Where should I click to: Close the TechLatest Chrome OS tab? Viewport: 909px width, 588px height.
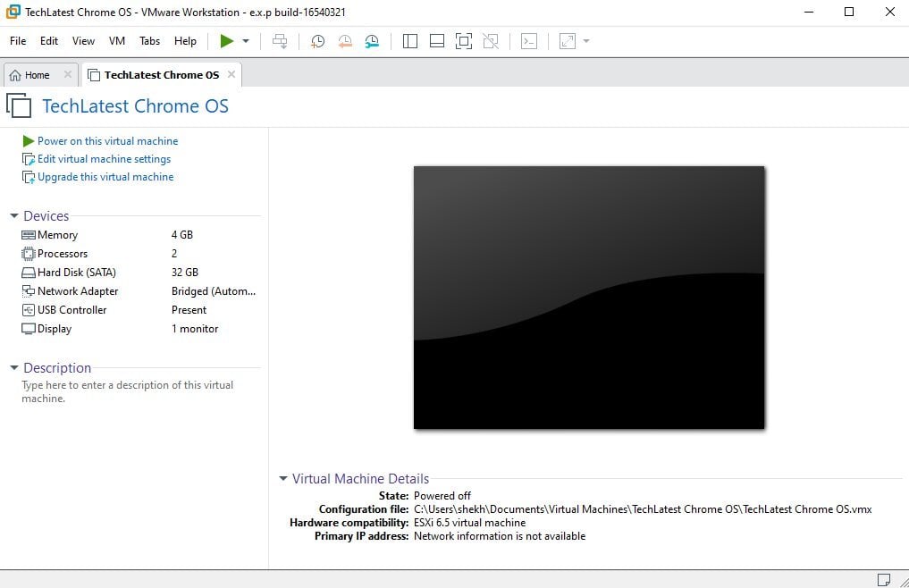[231, 74]
